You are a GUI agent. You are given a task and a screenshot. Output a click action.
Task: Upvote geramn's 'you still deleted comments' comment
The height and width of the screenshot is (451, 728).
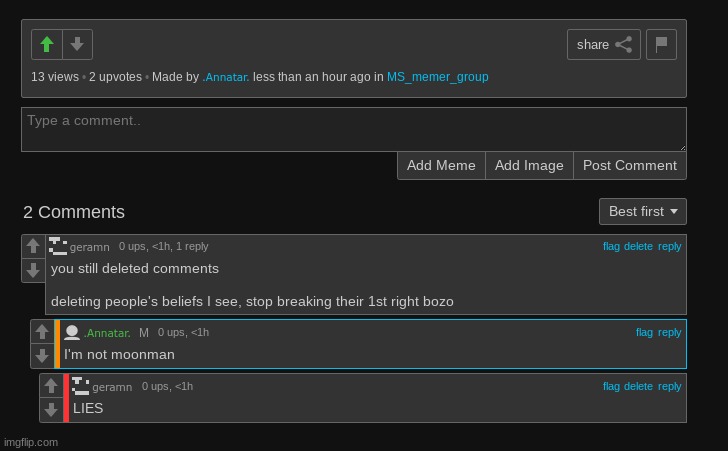pos(33,246)
